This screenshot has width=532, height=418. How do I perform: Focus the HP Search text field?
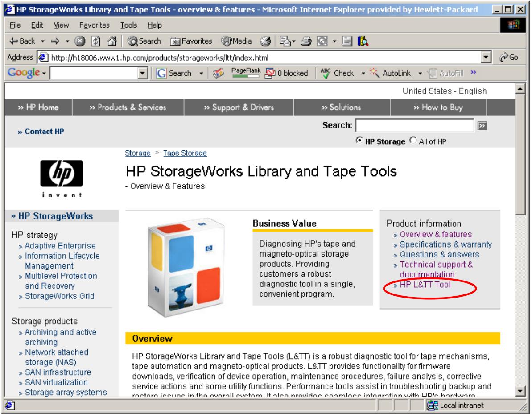pos(415,125)
